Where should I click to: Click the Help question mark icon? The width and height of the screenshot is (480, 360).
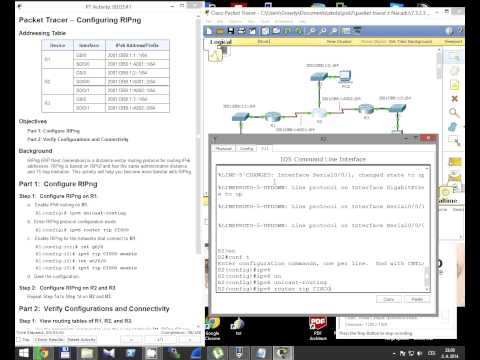(x=460, y=31)
